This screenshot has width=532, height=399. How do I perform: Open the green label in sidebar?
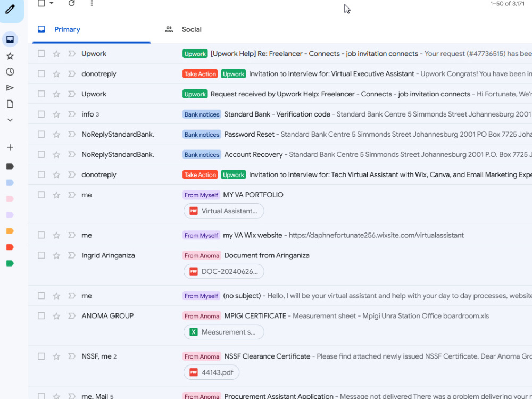[10, 263]
